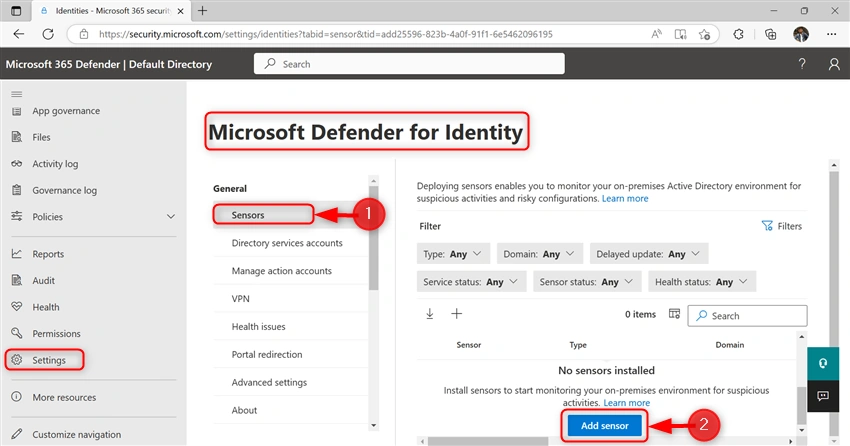Follow Learn more link under No sensors

(x=627, y=403)
